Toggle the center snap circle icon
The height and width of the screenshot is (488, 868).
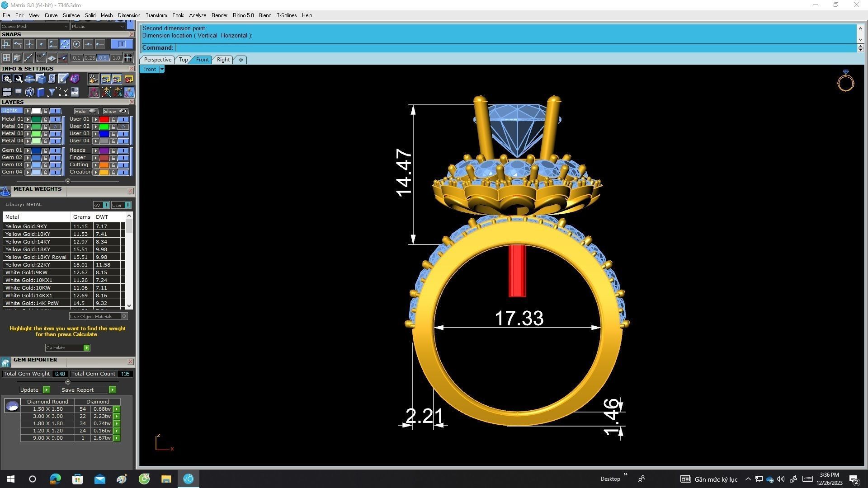coord(76,44)
